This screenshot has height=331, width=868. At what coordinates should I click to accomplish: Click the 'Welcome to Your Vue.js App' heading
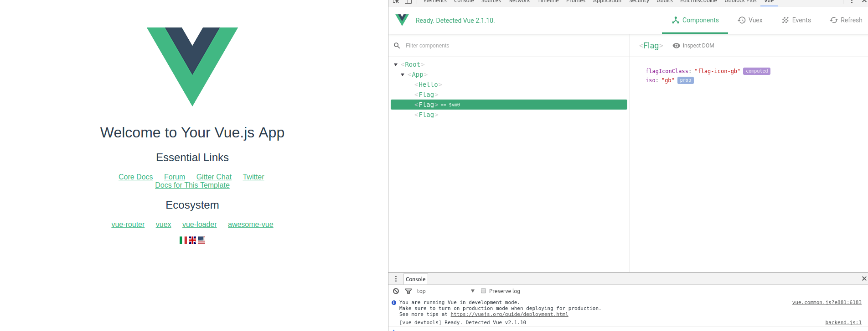(192, 132)
